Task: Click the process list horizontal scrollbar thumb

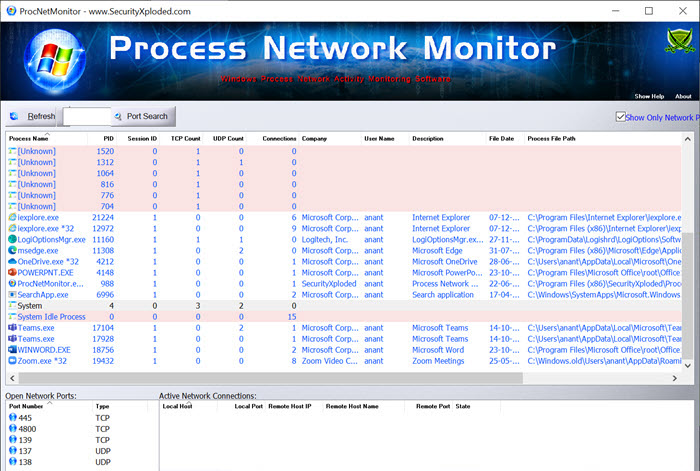Action: (271, 378)
